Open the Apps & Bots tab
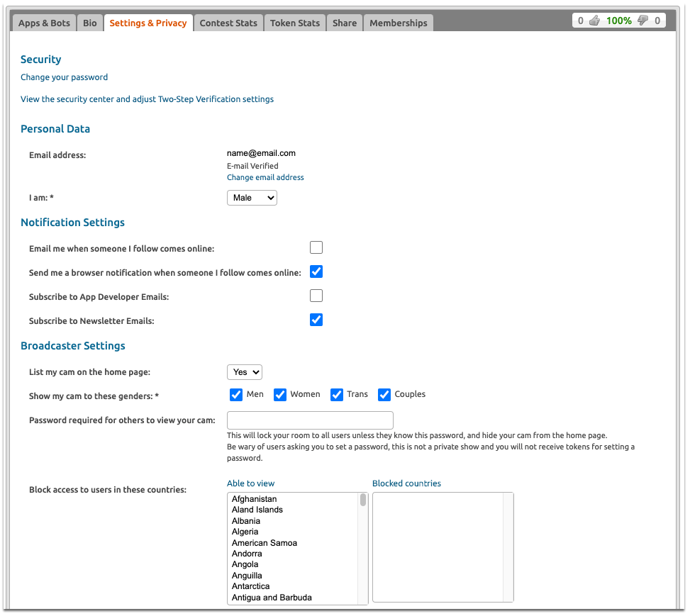Image resolution: width=690 pixels, height=616 pixels. click(44, 23)
